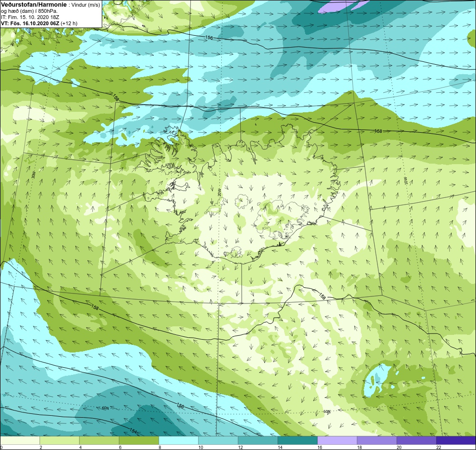Click the '10W' longitude label

tap(406, 181)
